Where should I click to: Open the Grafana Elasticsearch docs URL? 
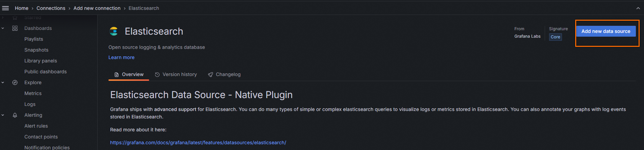(x=198, y=143)
